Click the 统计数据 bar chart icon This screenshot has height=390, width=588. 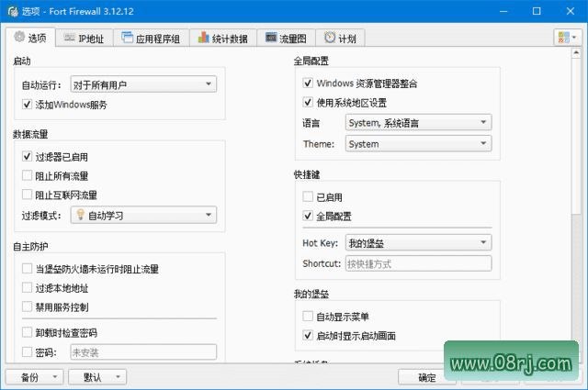tap(203, 37)
